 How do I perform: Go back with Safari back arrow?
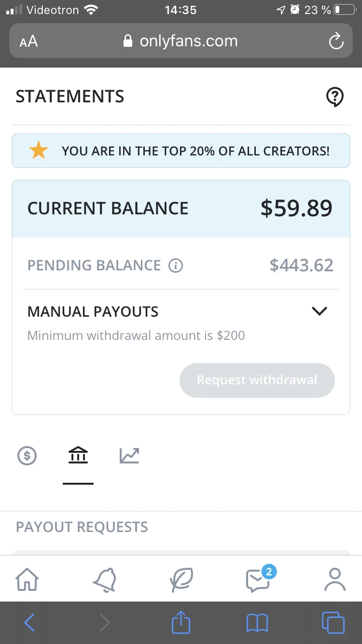[x=29, y=623]
